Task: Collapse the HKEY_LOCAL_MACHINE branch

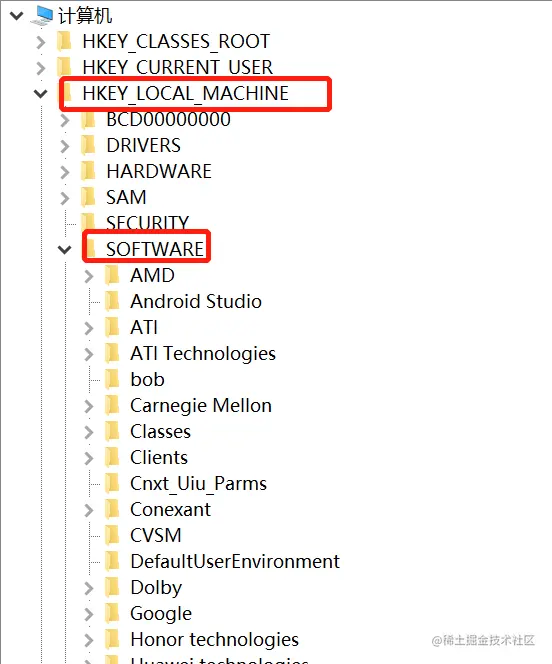Action: (41, 94)
